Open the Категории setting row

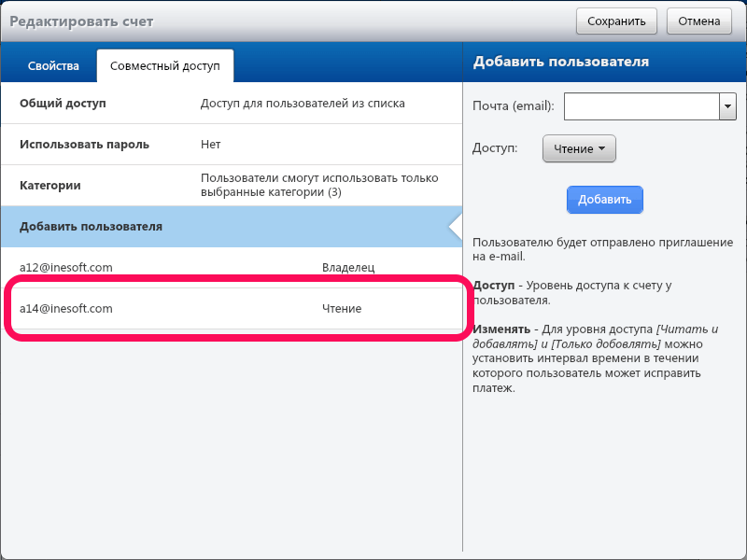(x=50, y=186)
